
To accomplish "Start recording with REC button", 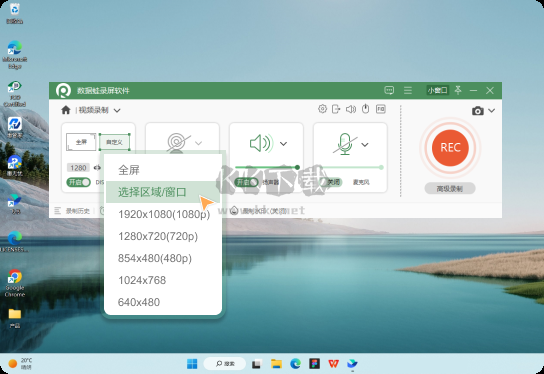I will click(x=450, y=148).
